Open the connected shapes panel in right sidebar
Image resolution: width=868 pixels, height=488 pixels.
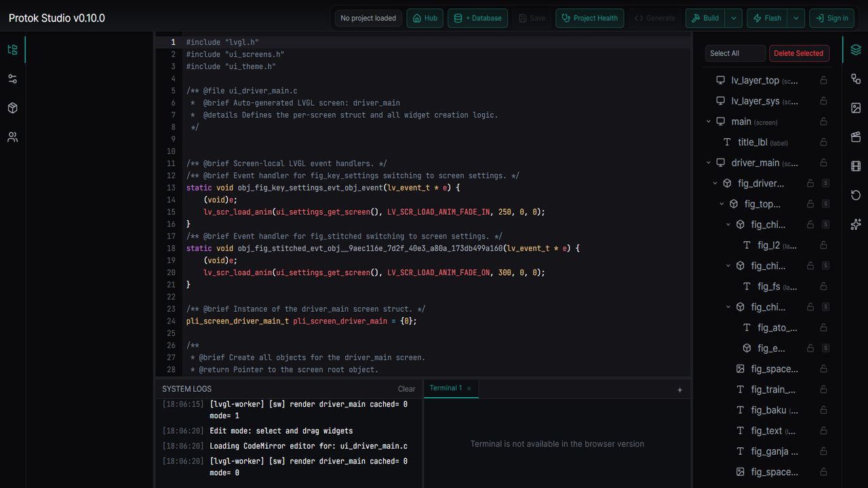[x=856, y=79]
